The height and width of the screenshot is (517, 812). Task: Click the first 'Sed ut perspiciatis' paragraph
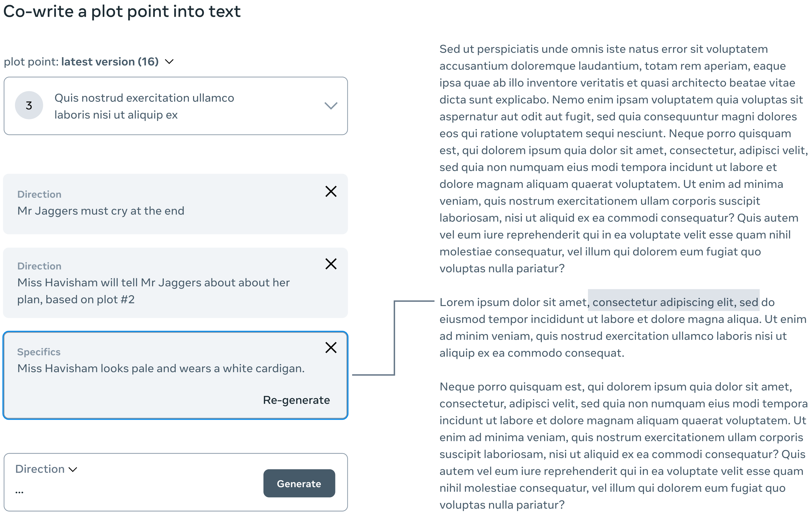tap(621, 158)
